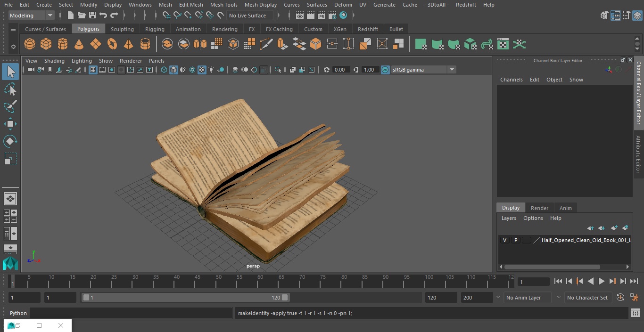Select the Half_Opened_Clean_Old_Book_001 layer
The image size is (644, 332).
pos(586,240)
